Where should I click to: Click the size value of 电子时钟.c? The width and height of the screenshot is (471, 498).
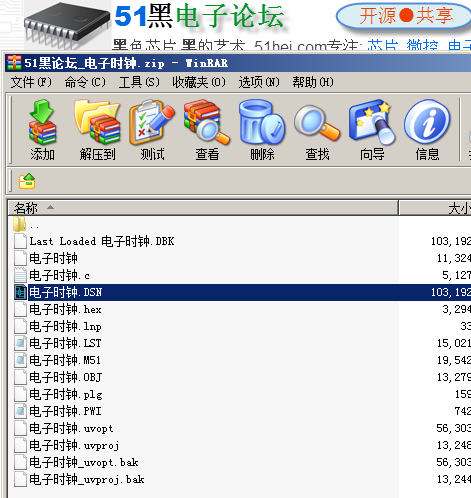click(x=456, y=275)
